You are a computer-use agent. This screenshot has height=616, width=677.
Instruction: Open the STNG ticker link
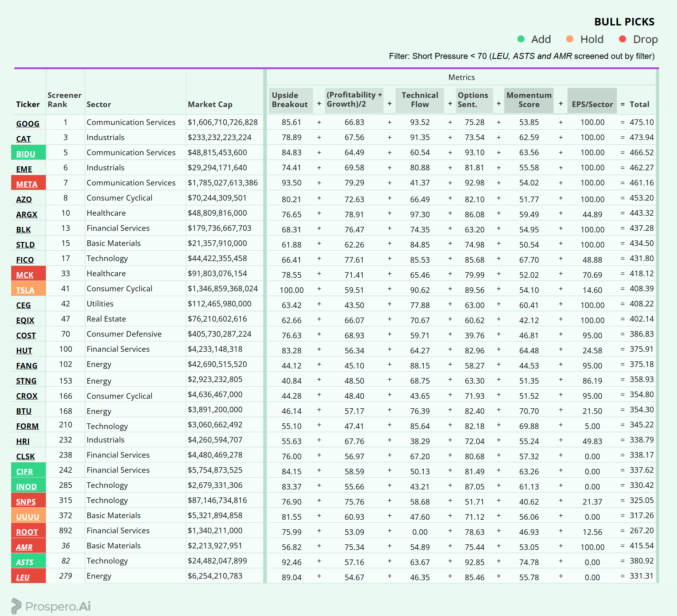(x=26, y=381)
